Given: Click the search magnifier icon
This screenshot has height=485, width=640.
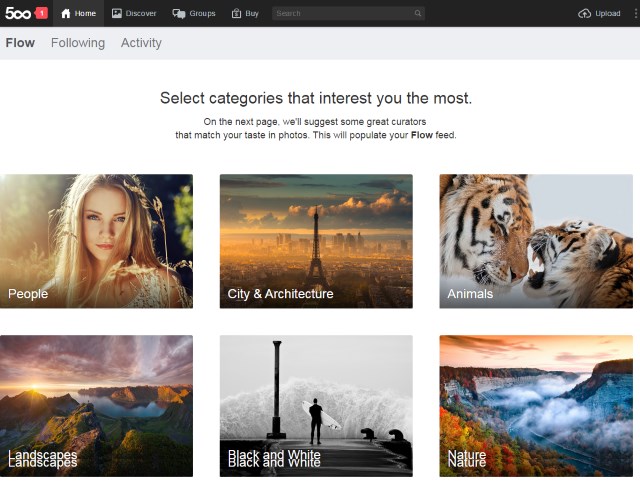Looking at the screenshot, I should pos(418,13).
